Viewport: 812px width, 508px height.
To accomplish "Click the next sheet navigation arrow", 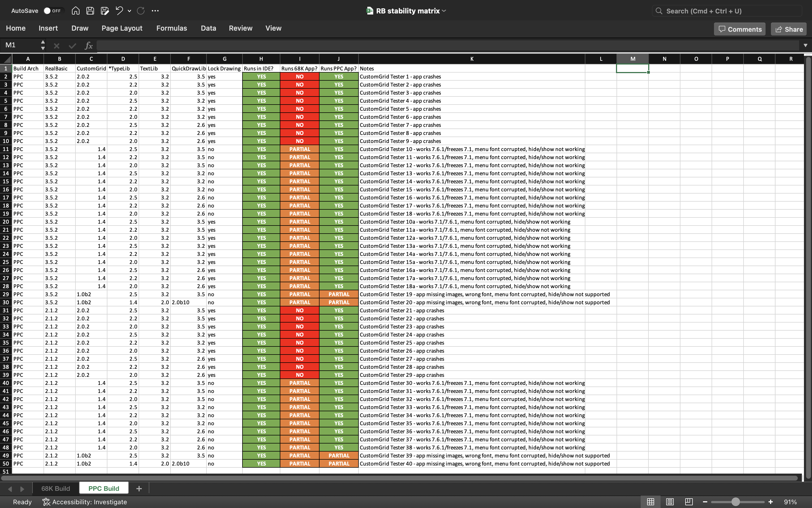I will tap(22, 489).
